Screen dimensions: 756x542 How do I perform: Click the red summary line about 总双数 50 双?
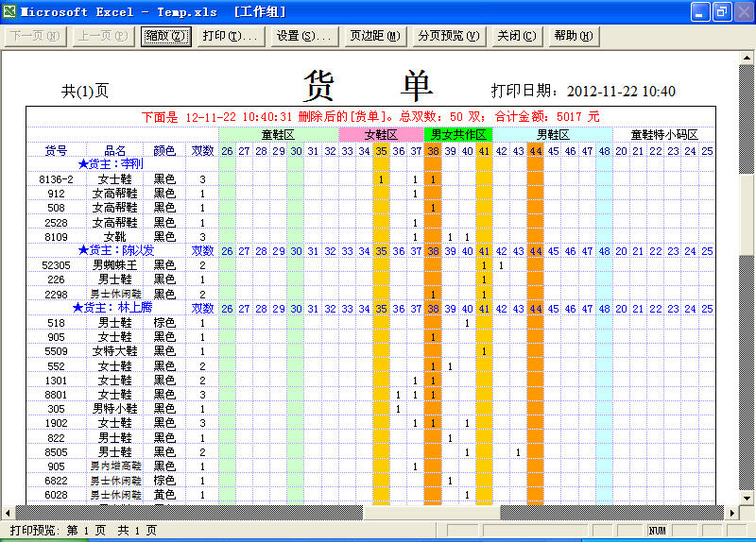coord(370,116)
